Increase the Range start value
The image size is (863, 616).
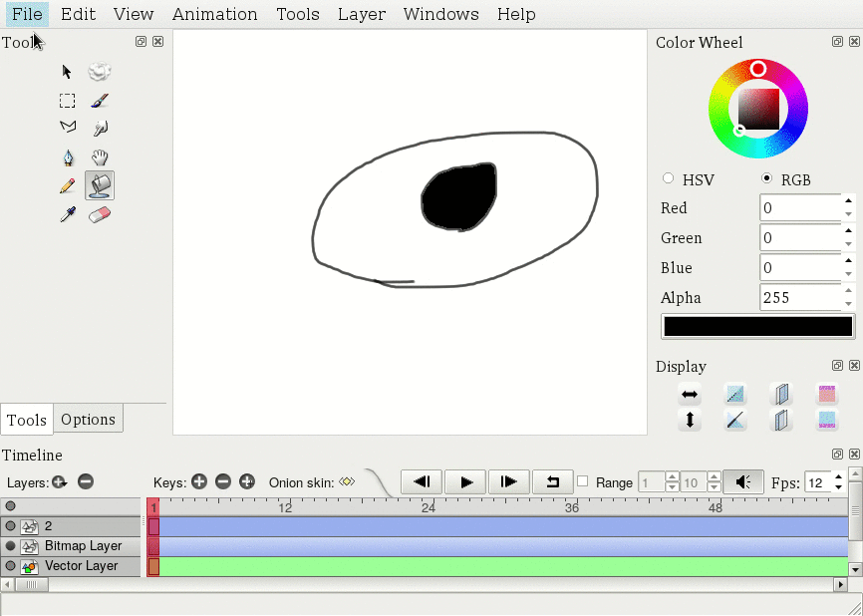672,477
